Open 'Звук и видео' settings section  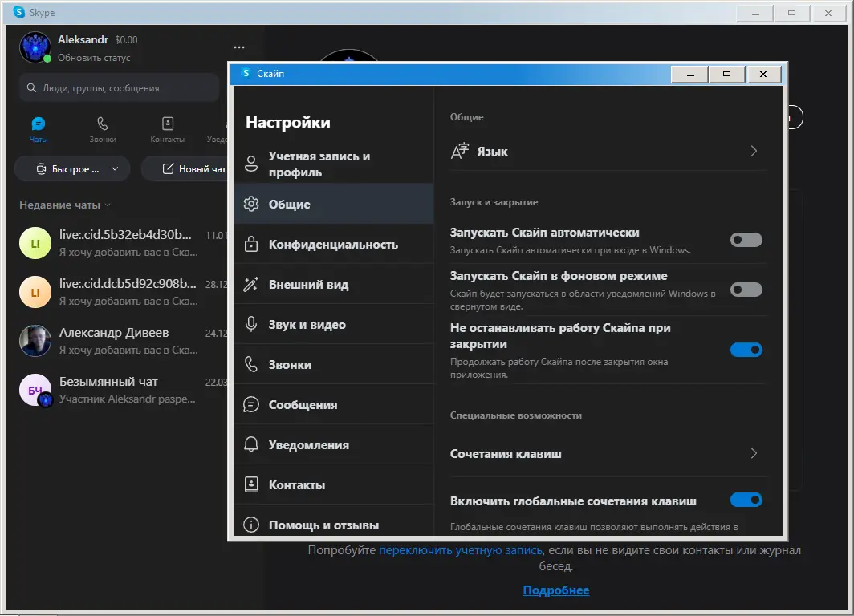334,324
